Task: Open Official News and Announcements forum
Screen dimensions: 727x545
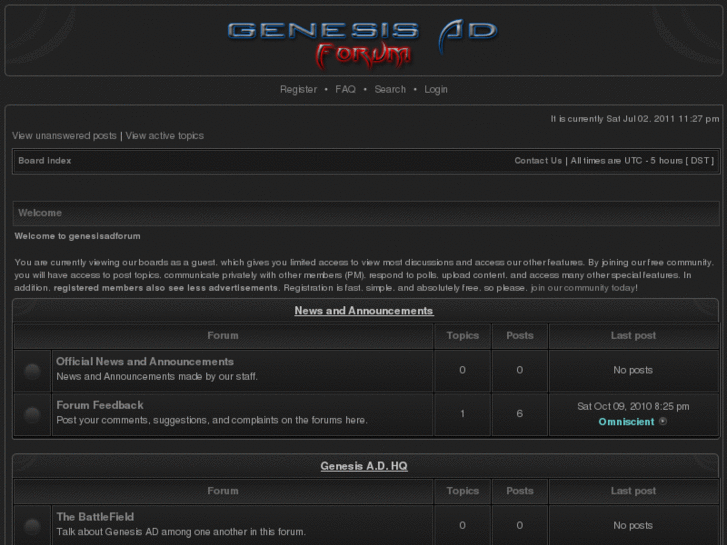Action: click(x=145, y=361)
